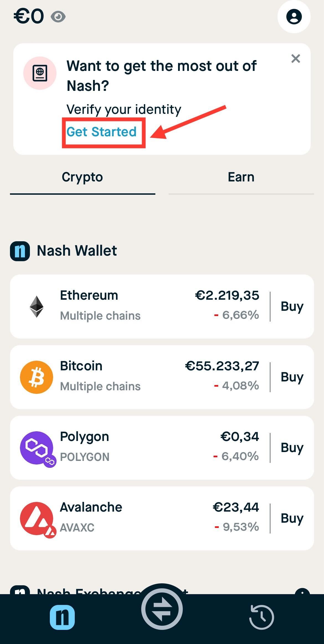The image size is (324, 644).
Task: Open the Avalanche asset icon
Action: pos(37,519)
